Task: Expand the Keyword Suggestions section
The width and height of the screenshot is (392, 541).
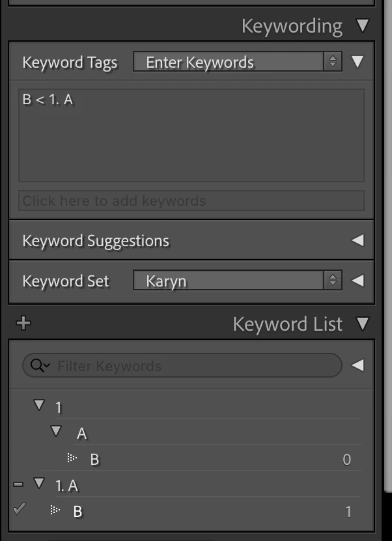Action: [357, 240]
